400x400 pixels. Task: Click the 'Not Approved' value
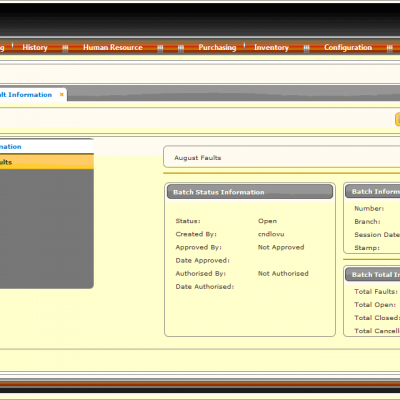(x=281, y=247)
